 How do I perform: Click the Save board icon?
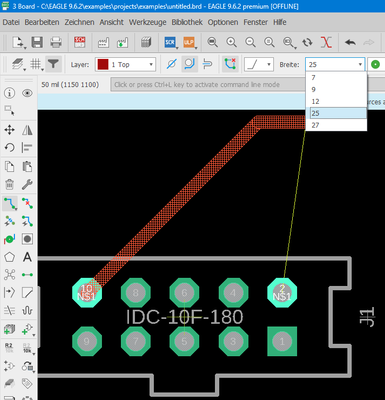tap(37, 42)
